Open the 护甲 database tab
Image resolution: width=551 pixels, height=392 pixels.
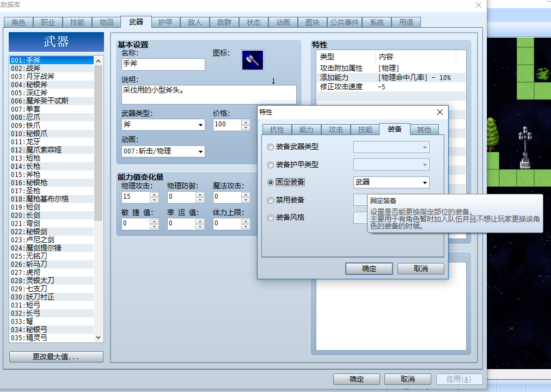pyautogui.click(x=165, y=22)
